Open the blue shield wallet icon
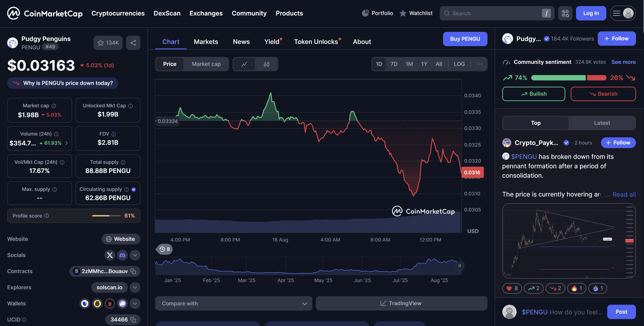Image resolution: width=644 pixels, height=326 pixels. pos(85,303)
